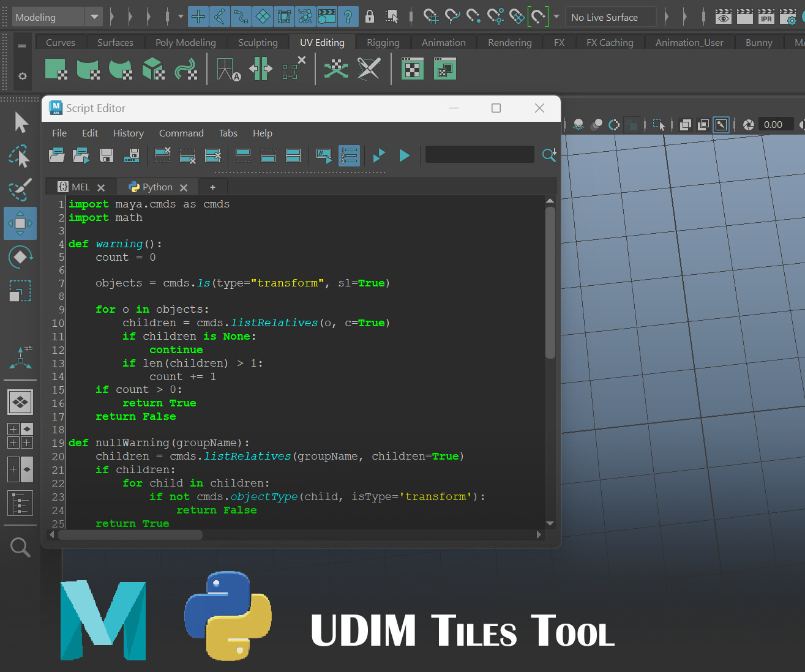Open the search options dropdown in Script Editor

(x=549, y=155)
